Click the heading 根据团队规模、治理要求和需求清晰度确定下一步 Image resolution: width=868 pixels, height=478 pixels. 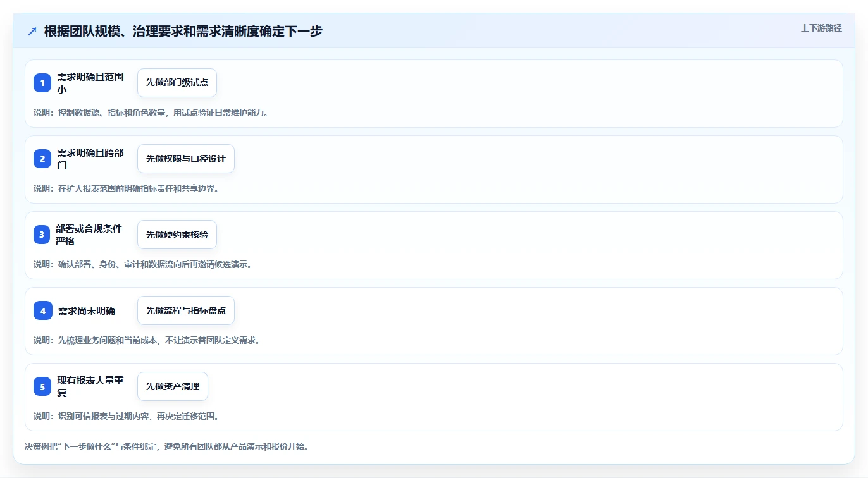(x=183, y=31)
